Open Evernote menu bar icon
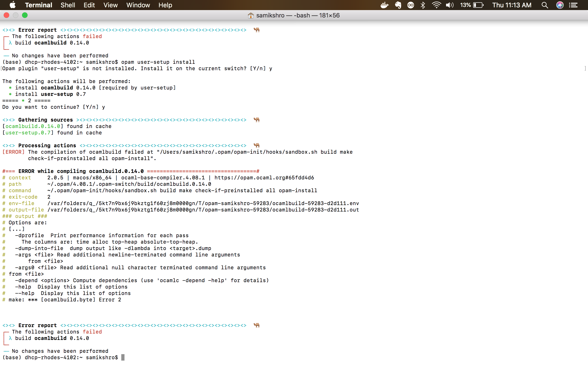 pyautogui.click(x=398, y=5)
